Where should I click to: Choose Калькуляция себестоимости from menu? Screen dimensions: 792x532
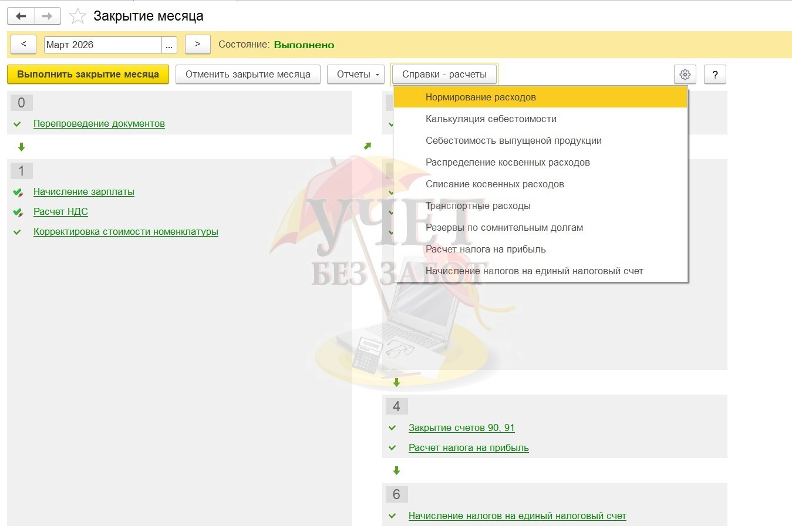pos(491,119)
